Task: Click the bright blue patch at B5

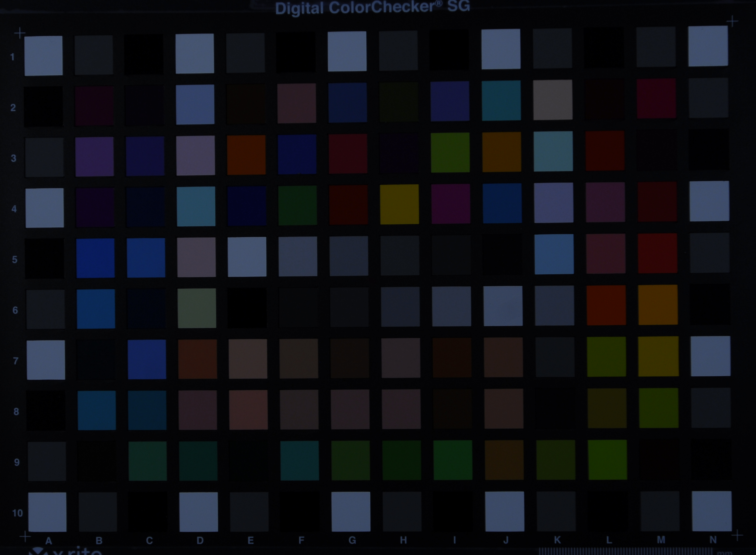Action: pos(95,258)
